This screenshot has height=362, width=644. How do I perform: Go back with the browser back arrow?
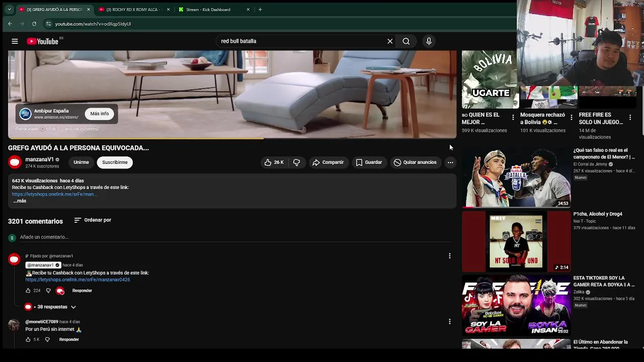tap(10, 24)
